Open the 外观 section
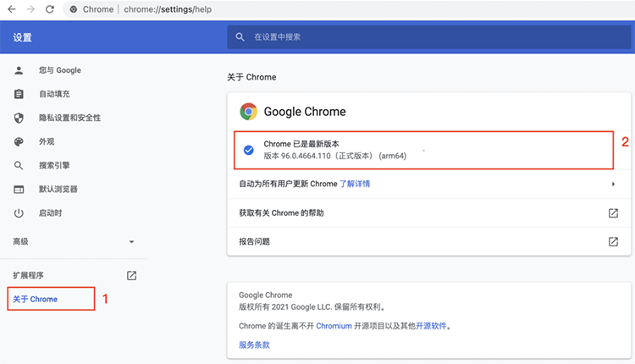 47,141
